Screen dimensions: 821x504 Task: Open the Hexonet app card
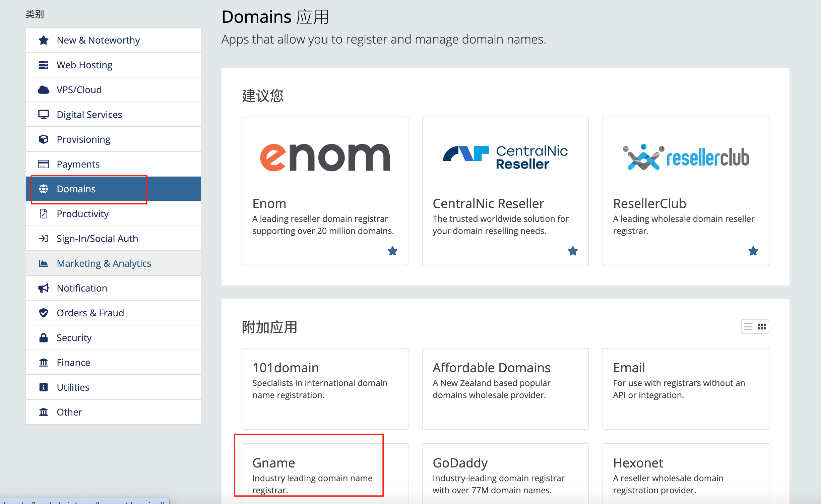tap(686, 474)
